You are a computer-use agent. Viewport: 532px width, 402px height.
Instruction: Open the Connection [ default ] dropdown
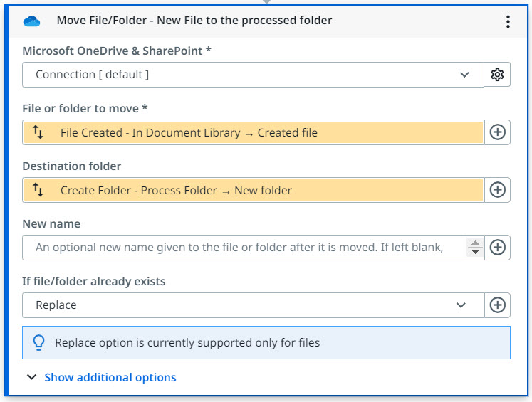253,75
